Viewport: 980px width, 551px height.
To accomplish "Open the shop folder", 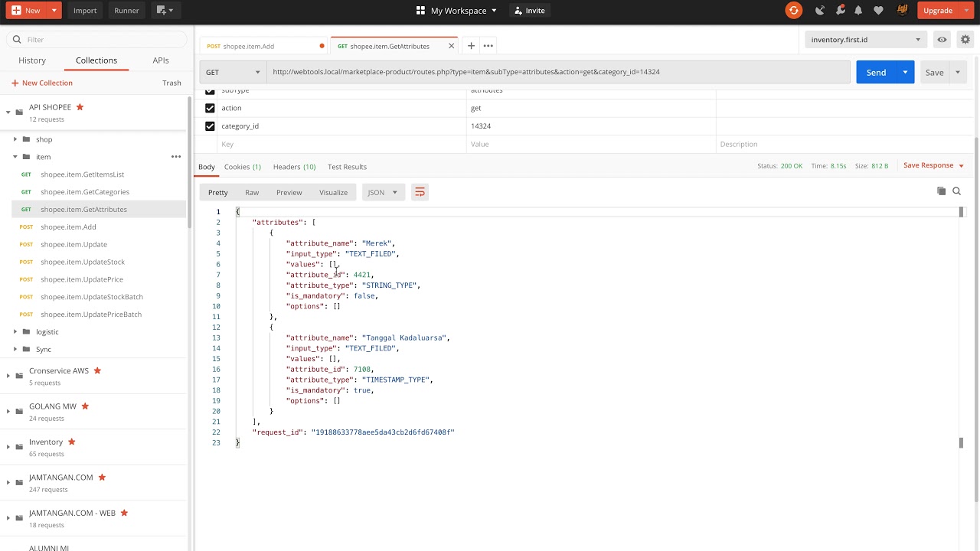I will [x=44, y=139].
